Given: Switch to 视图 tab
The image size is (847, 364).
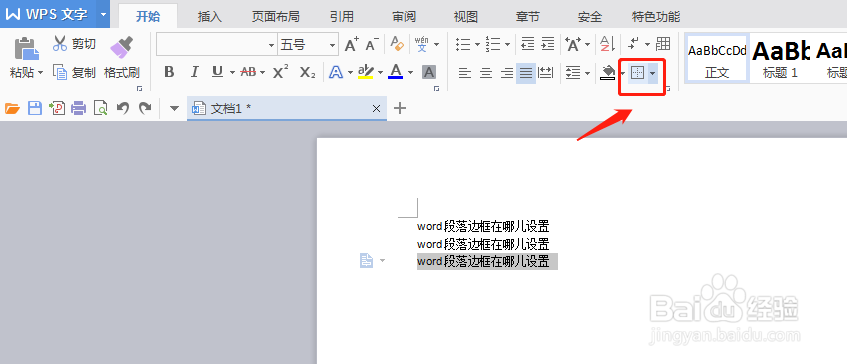Looking at the screenshot, I should [x=466, y=17].
